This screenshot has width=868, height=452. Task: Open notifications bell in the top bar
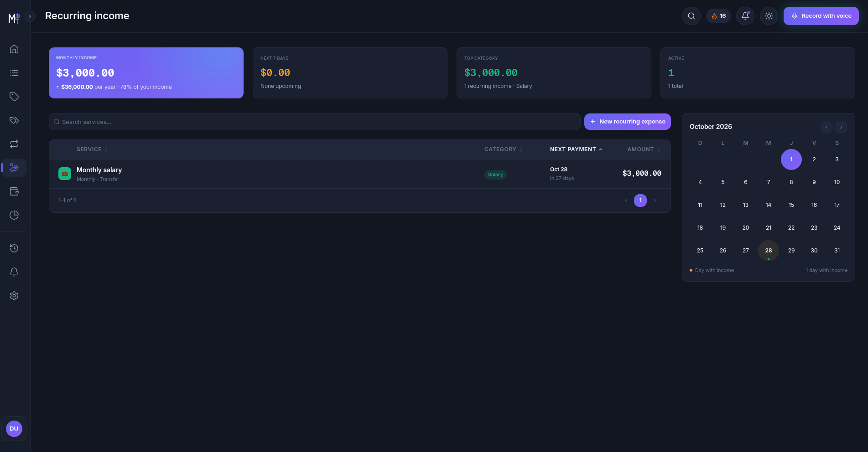pyautogui.click(x=745, y=16)
